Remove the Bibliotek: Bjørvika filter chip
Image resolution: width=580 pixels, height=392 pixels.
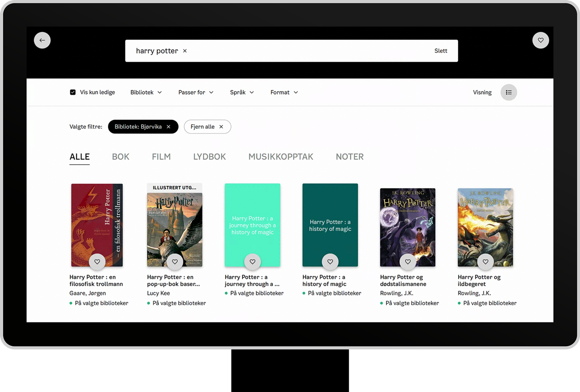(169, 127)
